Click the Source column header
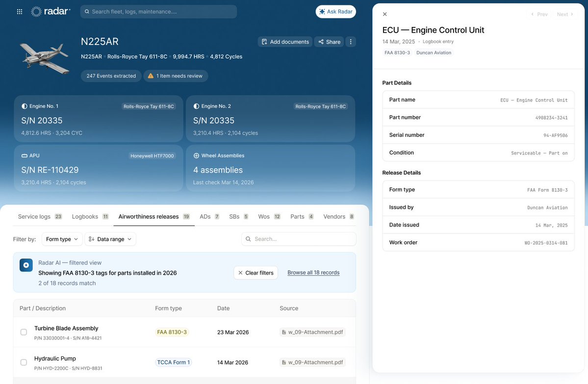 [289, 308]
